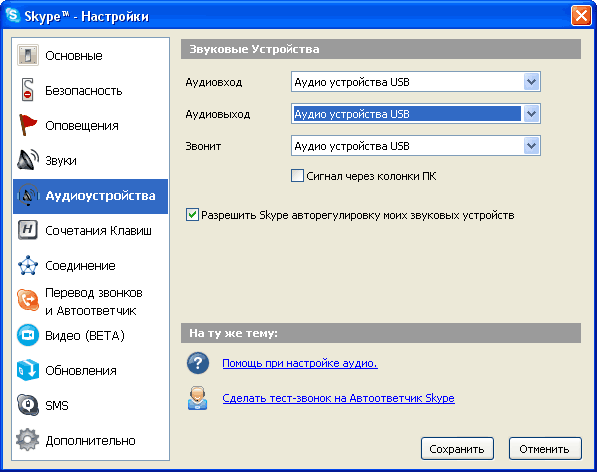Click the Основные switch icon

point(28,55)
